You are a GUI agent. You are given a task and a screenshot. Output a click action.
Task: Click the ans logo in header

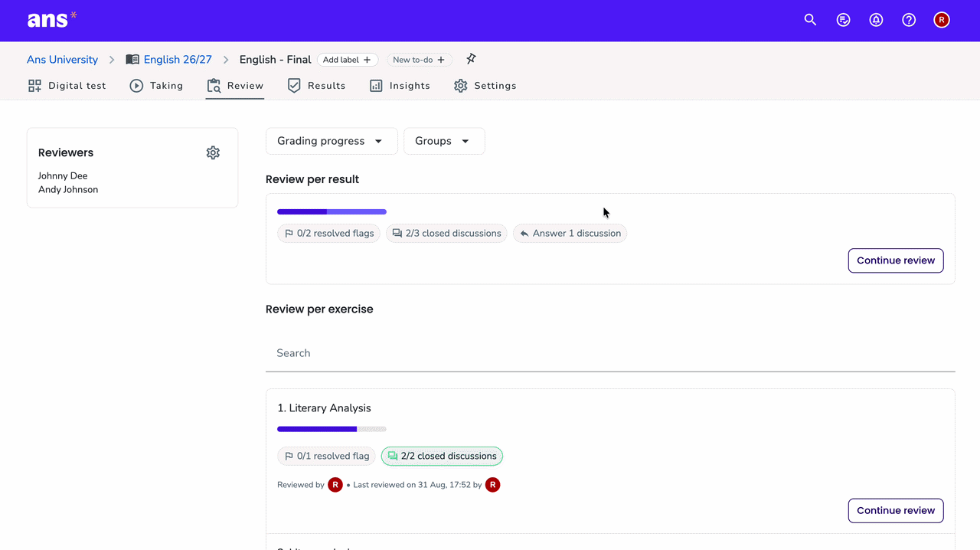point(52,20)
